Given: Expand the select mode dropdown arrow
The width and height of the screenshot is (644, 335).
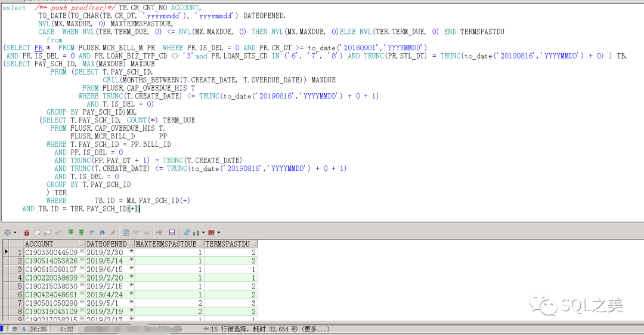Looking at the screenshot, I should [x=15, y=232].
